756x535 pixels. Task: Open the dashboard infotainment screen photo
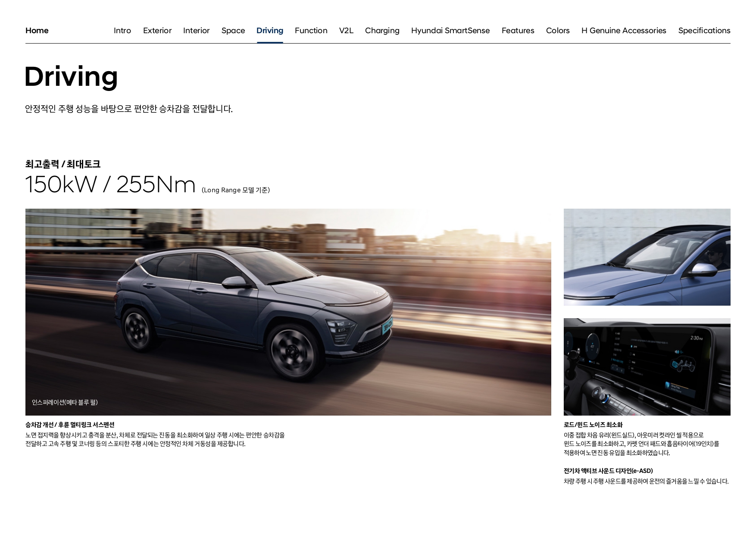tap(647, 367)
